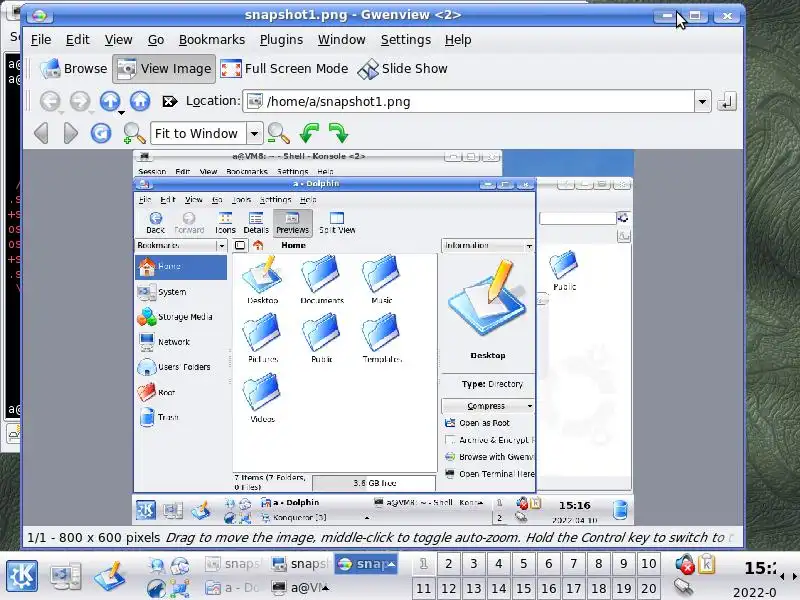Open the Help menu
This screenshot has width=800, height=600.
(458, 40)
